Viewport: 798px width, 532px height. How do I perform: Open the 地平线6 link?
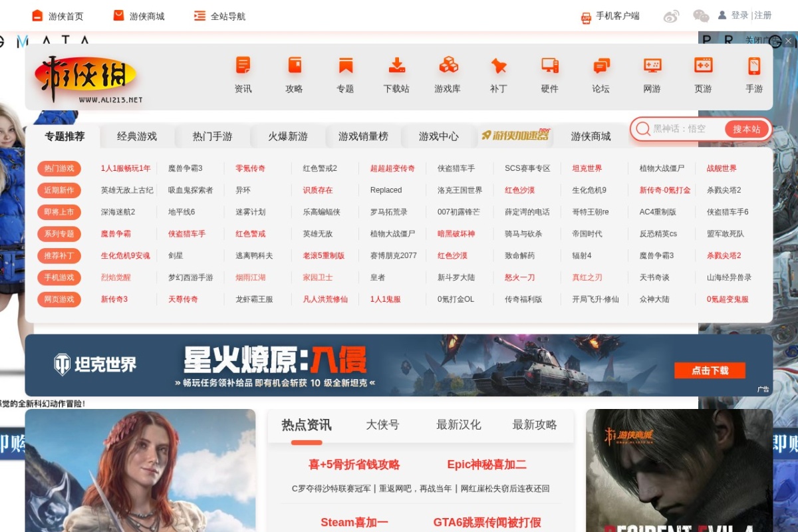tap(182, 212)
